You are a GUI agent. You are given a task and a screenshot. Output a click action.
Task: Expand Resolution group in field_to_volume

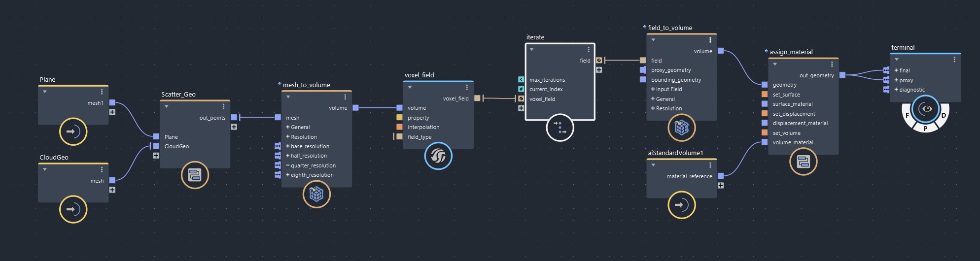[x=653, y=108]
